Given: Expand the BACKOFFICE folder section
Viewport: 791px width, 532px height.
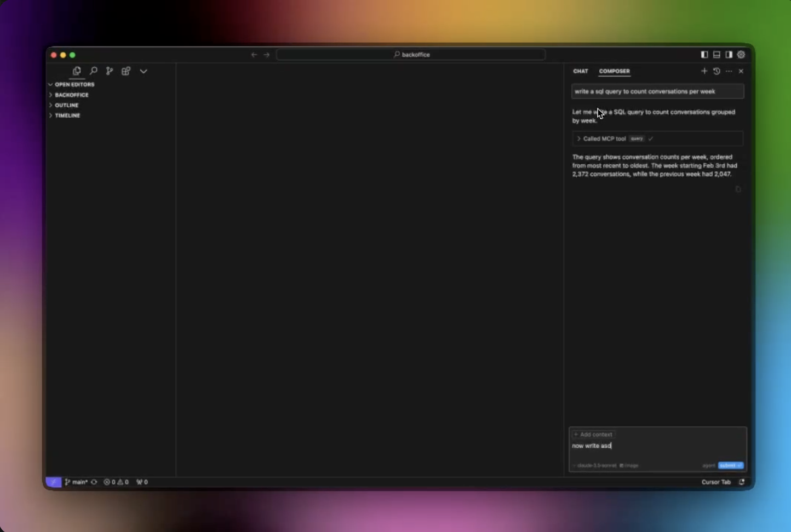Looking at the screenshot, I should point(71,95).
